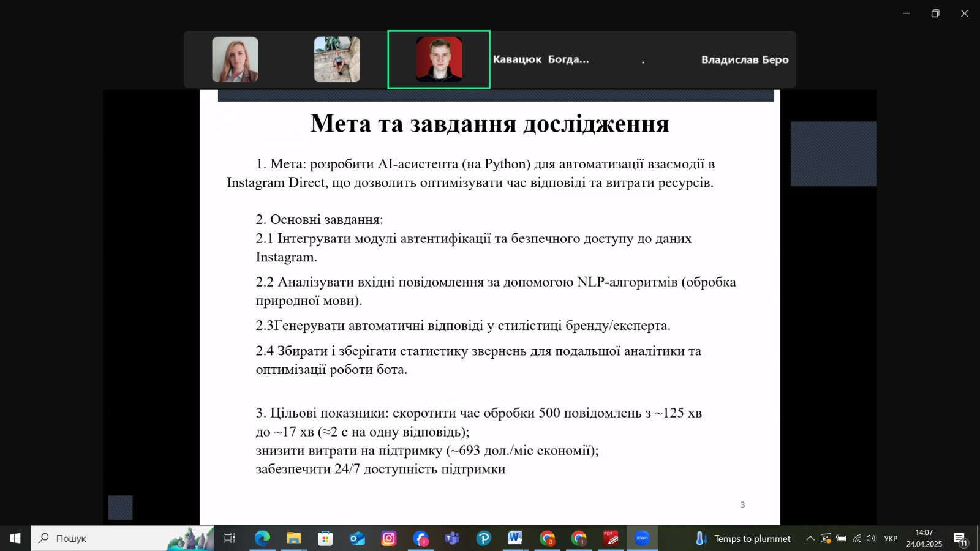Click the slide line starting 3. Цільові показники
The image size is (980, 551).
click(478, 413)
